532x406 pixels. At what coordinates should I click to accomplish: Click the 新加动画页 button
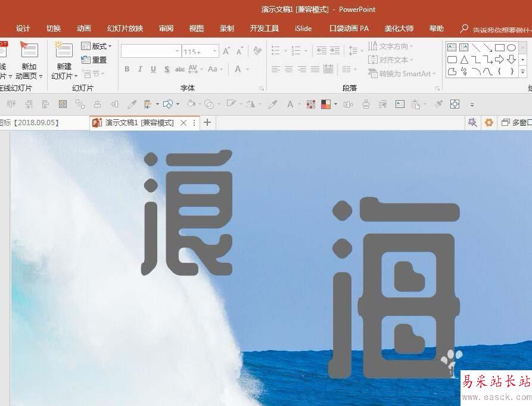29,61
